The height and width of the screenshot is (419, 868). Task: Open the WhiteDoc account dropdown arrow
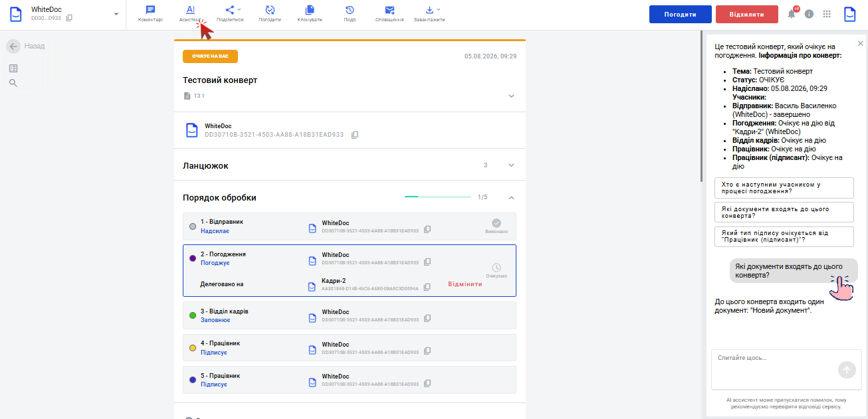116,14
